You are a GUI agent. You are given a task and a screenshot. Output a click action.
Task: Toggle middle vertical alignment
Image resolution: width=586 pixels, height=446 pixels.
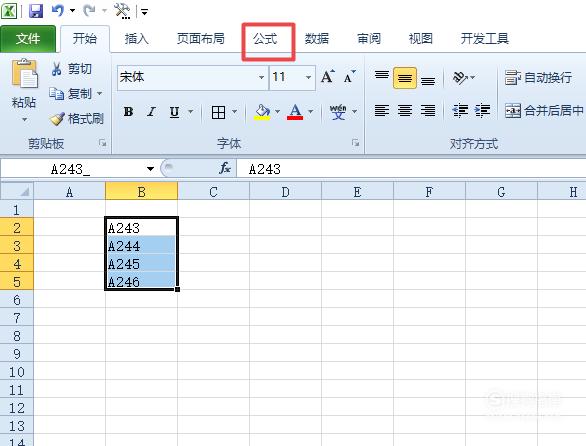tap(405, 78)
